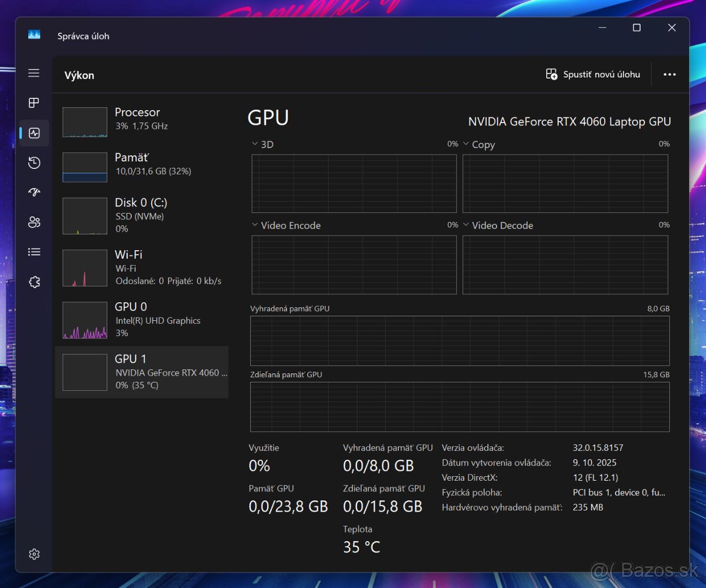Switch to the Procesor performance pane

[x=141, y=121]
